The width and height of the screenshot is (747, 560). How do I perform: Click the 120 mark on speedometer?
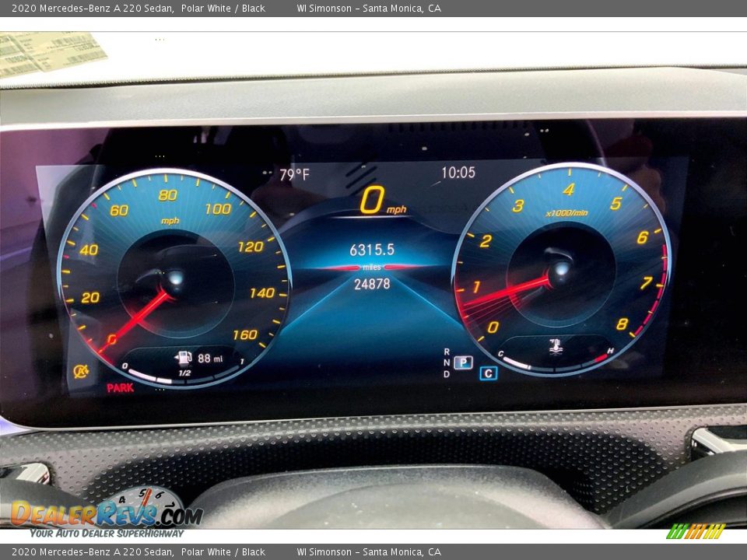[251, 247]
